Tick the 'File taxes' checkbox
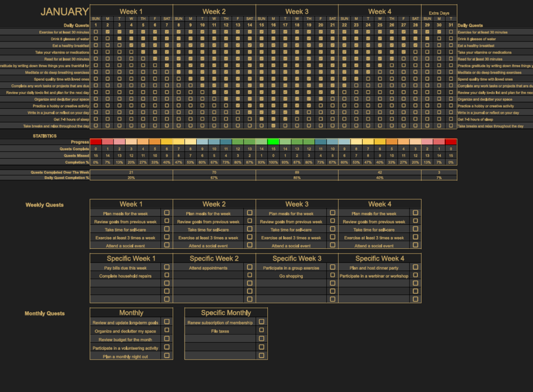 pyautogui.click(x=261, y=330)
